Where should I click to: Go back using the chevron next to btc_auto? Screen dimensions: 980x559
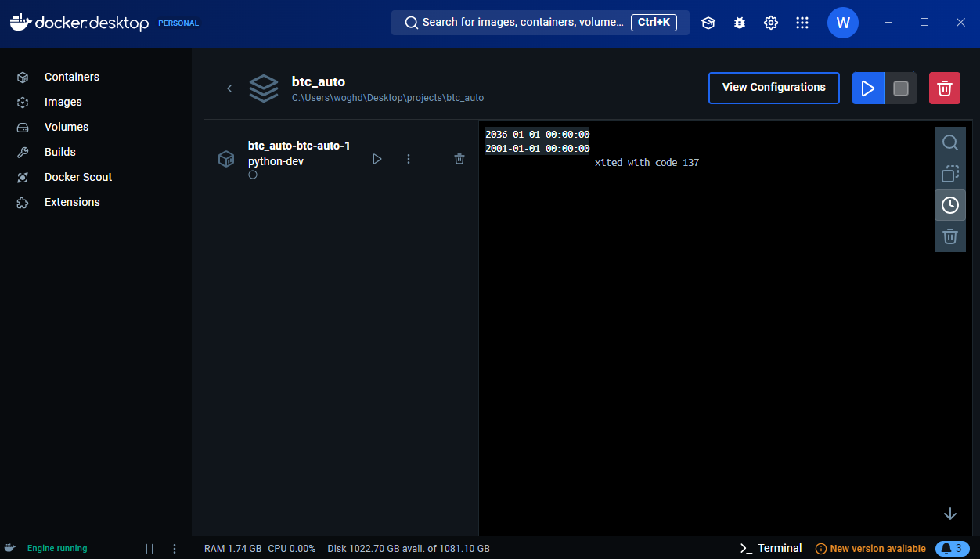pos(229,88)
